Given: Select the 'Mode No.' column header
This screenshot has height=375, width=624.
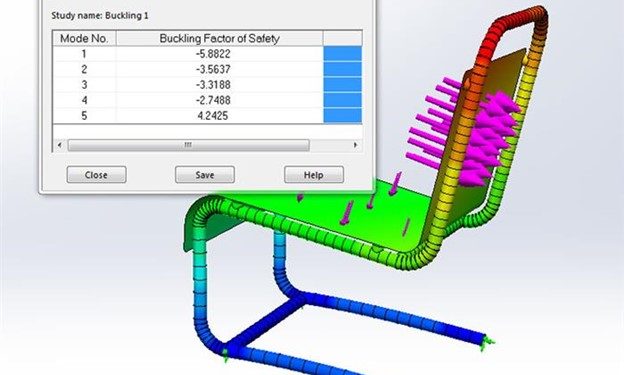Looking at the screenshot, I should [84, 39].
